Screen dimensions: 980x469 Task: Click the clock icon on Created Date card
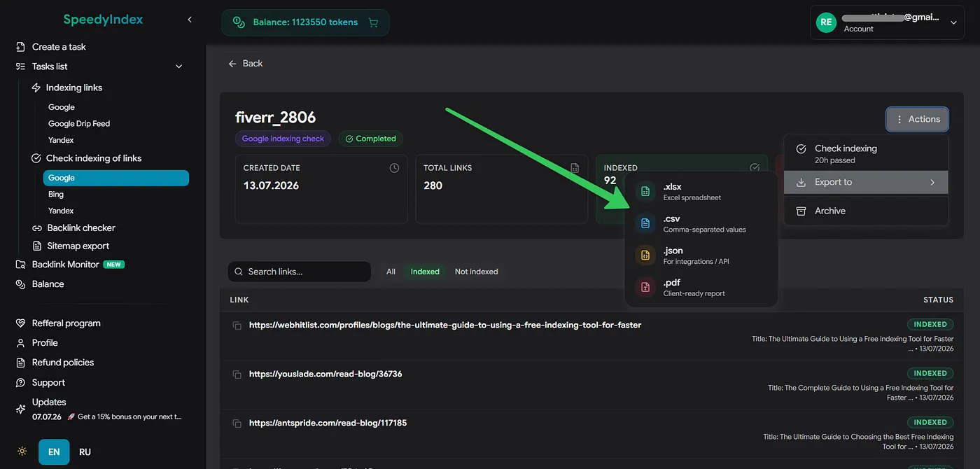(394, 168)
